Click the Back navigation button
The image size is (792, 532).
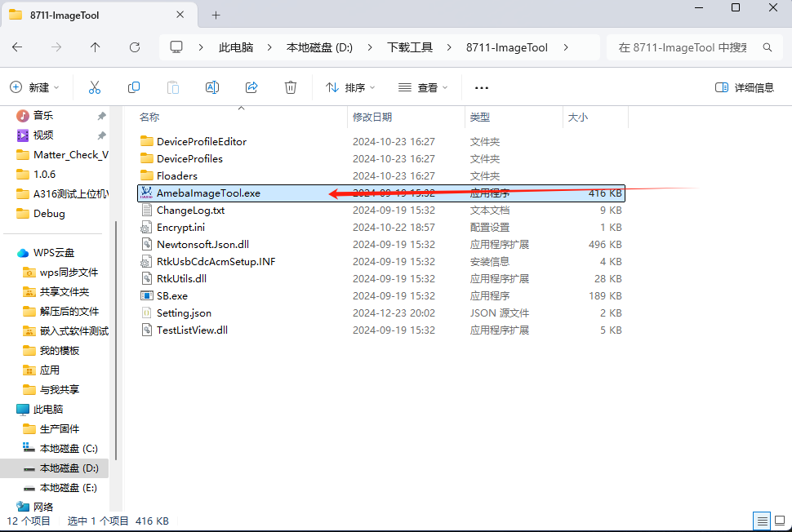(x=17, y=47)
